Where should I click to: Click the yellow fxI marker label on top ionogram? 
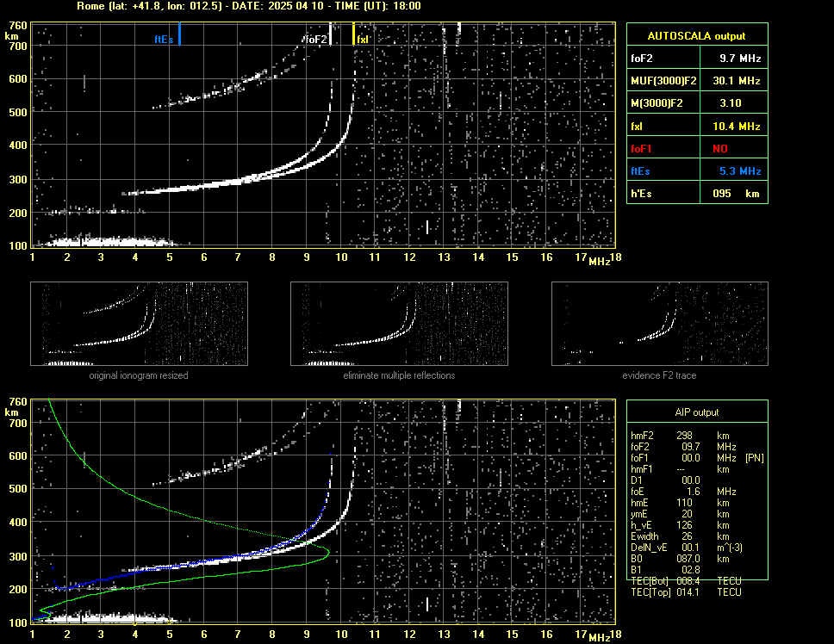tap(362, 40)
